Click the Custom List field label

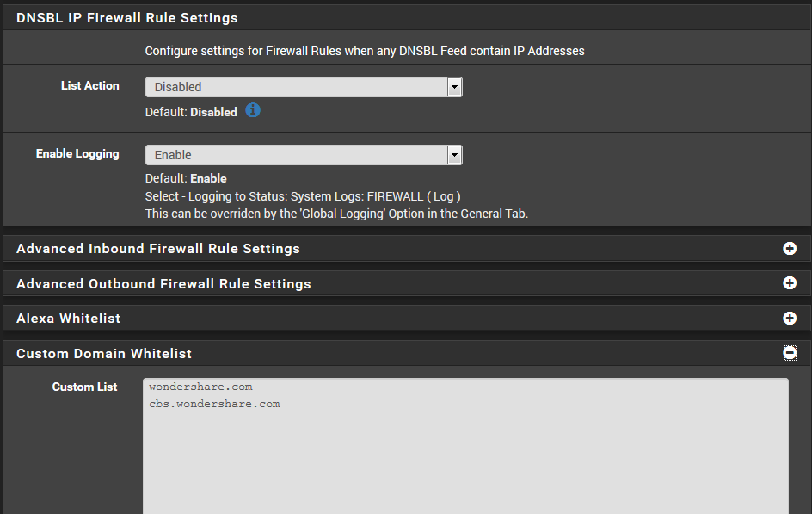(x=84, y=387)
